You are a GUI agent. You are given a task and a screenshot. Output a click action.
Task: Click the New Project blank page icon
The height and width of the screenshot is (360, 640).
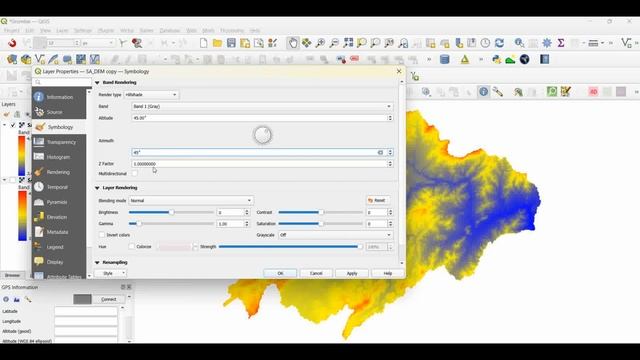coord(203,43)
